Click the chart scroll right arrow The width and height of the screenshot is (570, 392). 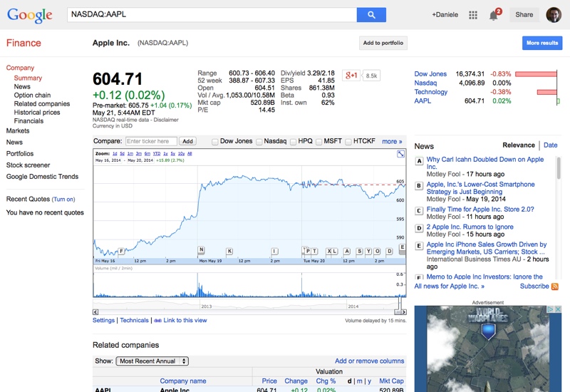404,312
